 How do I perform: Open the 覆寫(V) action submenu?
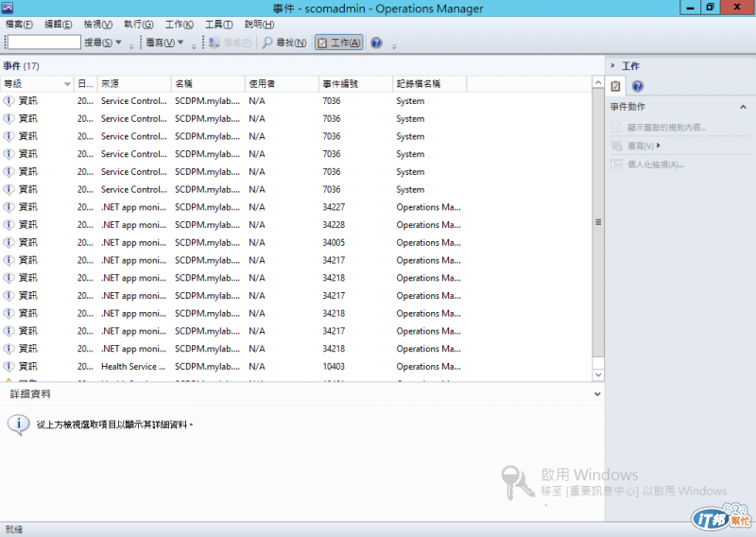[635, 146]
